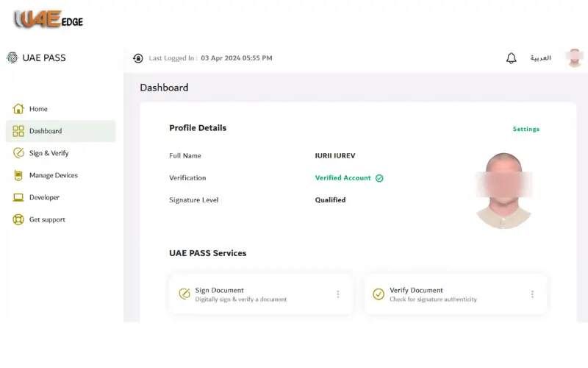Image resolution: width=588 pixels, height=368 pixels.
Task: Click the Developer laptop icon
Action: [18, 197]
